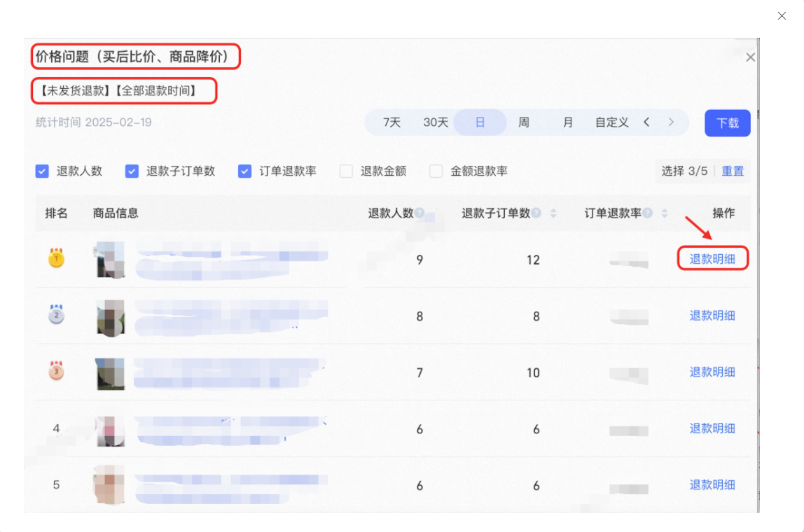Click rank number 5 in the table

point(57,484)
